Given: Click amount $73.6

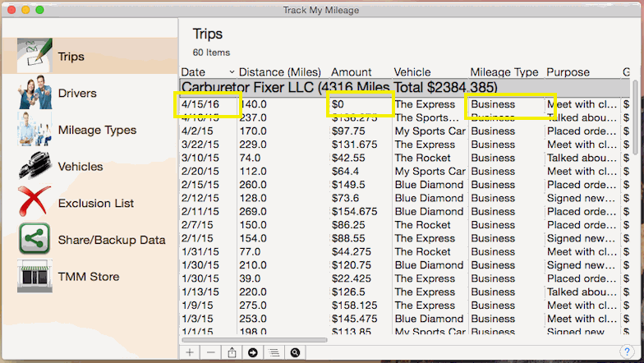Looking at the screenshot, I should pyautogui.click(x=345, y=199).
